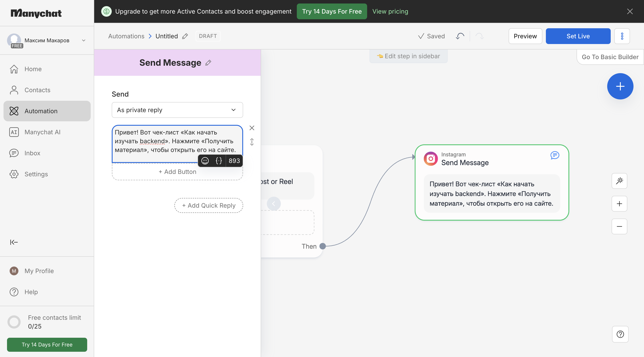Collapse the left sidebar
Screen dimensions: 644x357
tap(14, 242)
